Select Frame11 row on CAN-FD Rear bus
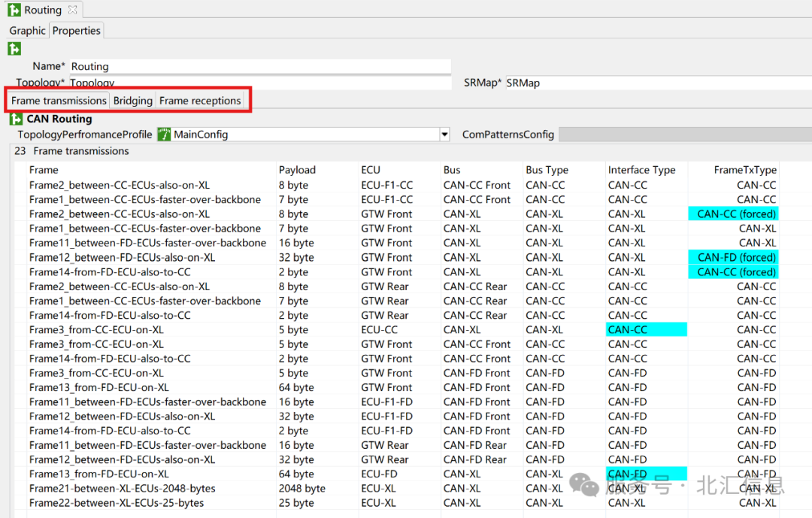 coord(397,445)
